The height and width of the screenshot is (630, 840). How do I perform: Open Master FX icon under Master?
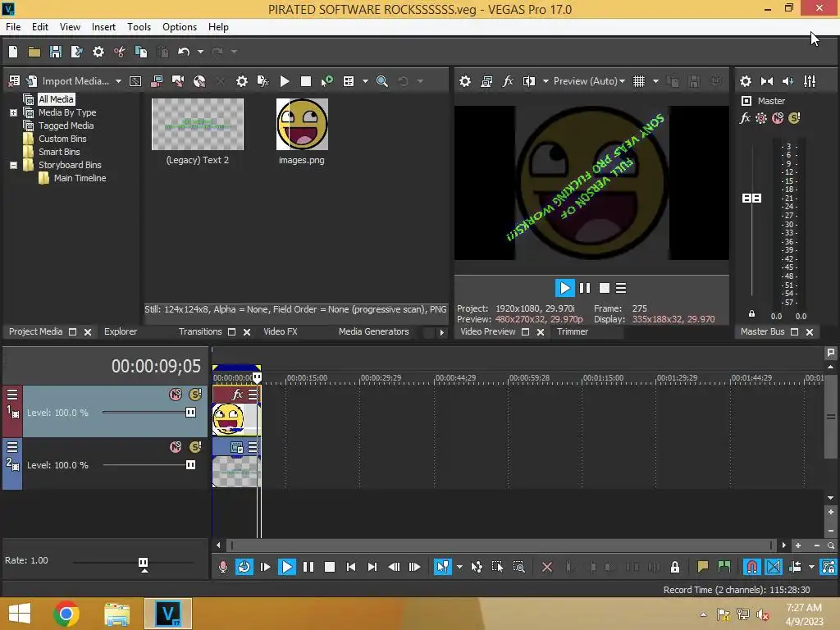pyautogui.click(x=745, y=118)
